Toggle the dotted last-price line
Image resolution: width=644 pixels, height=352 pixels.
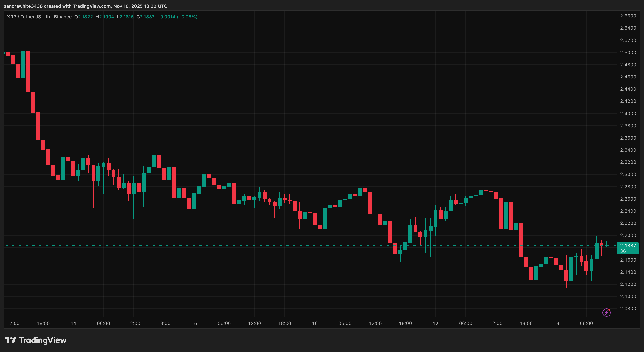300,246
